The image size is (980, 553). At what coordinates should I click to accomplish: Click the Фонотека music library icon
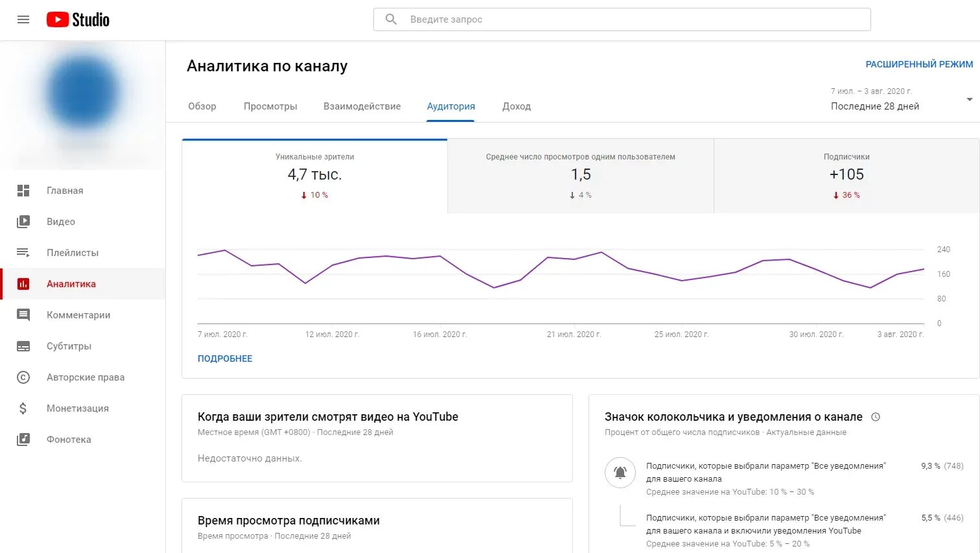click(x=23, y=440)
